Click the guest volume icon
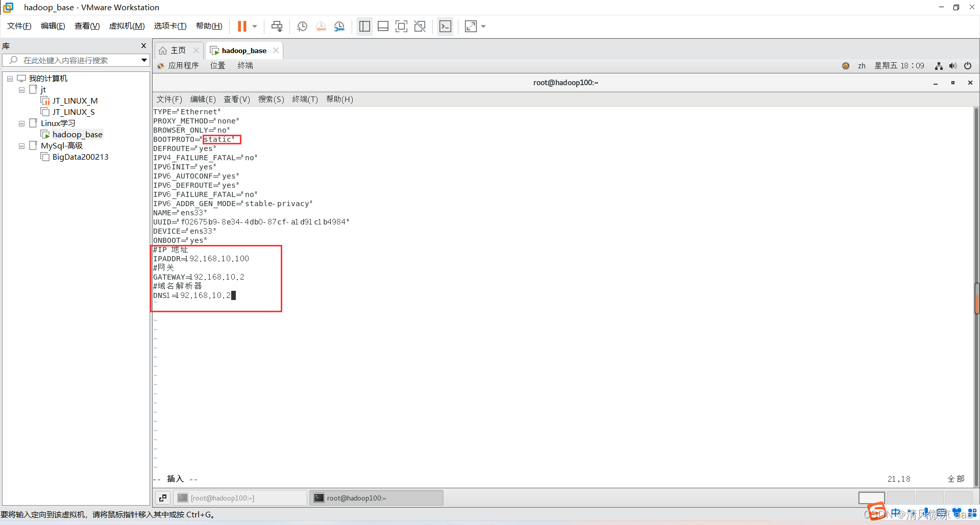 point(953,66)
